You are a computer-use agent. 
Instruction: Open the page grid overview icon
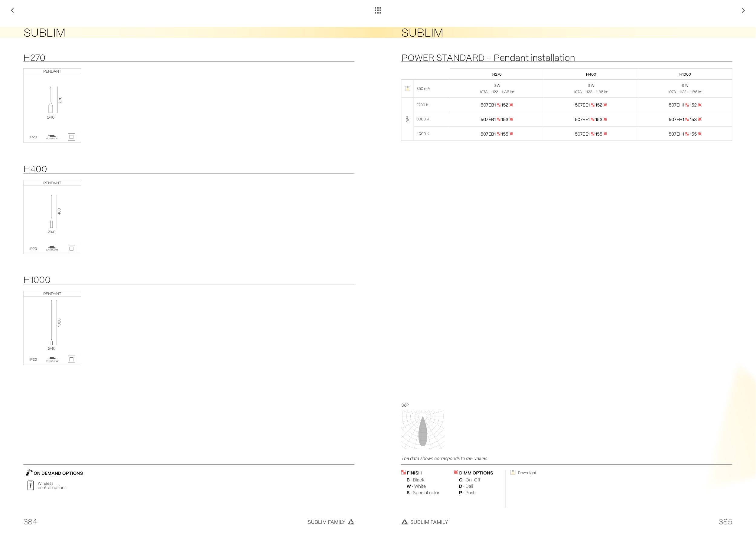(378, 11)
